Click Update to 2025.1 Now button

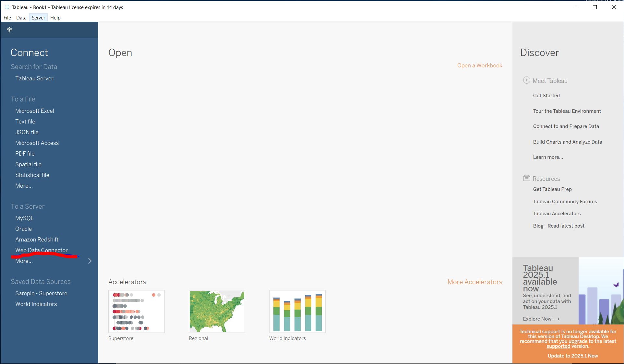tap(573, 356)
